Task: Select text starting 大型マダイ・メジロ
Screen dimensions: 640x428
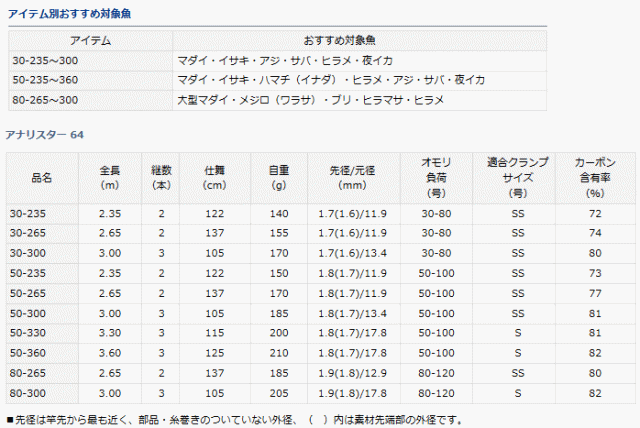Action: (x=310, y=100)
